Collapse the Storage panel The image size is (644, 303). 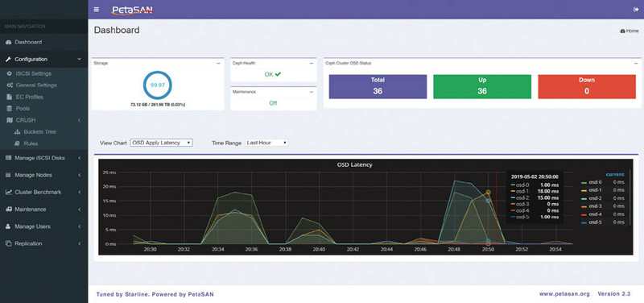[x=218, y=64]
